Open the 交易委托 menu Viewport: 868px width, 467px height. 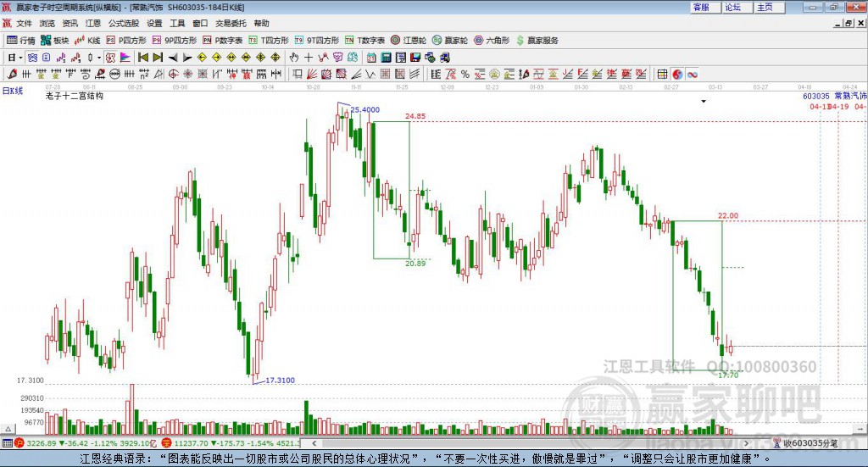[231, 23]
